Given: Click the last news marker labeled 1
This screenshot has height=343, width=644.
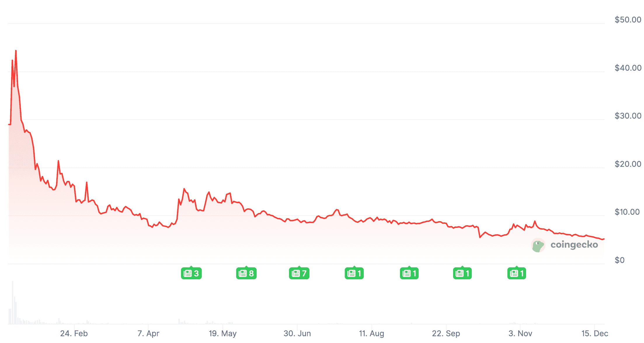Looking at the screenshot, I should tap(517, 273).
